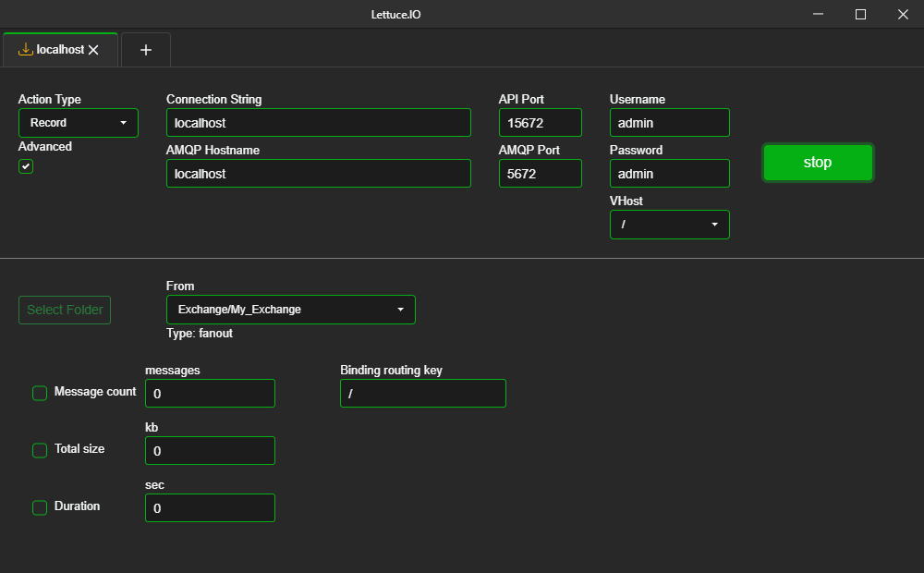Click the Username input field
The height and width of the screenshot is (573, 924).
669,123
